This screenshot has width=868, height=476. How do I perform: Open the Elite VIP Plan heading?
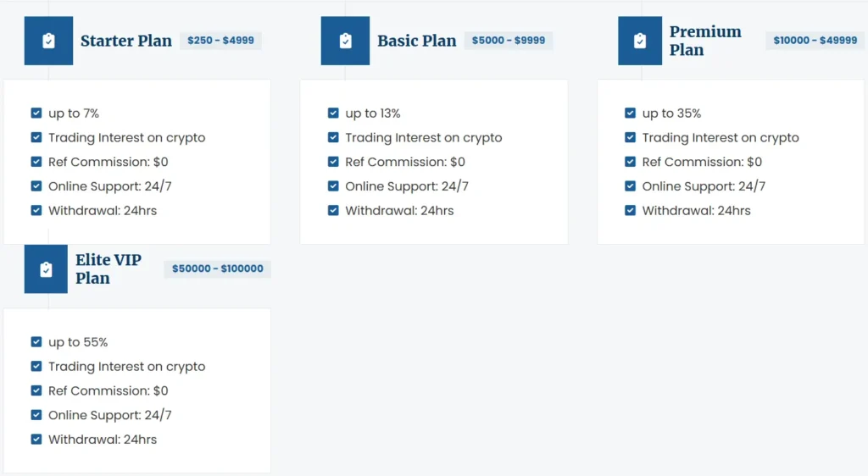[108, 269]
